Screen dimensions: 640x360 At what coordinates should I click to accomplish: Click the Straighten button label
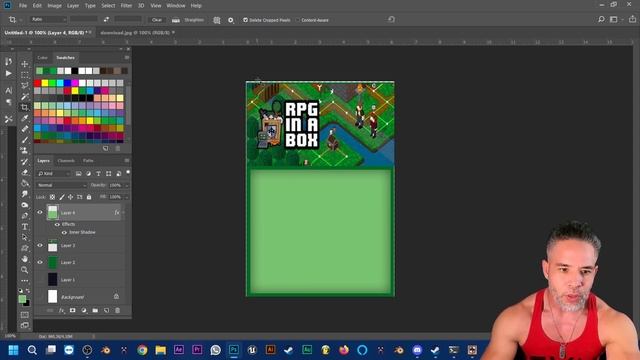[194, 20]
